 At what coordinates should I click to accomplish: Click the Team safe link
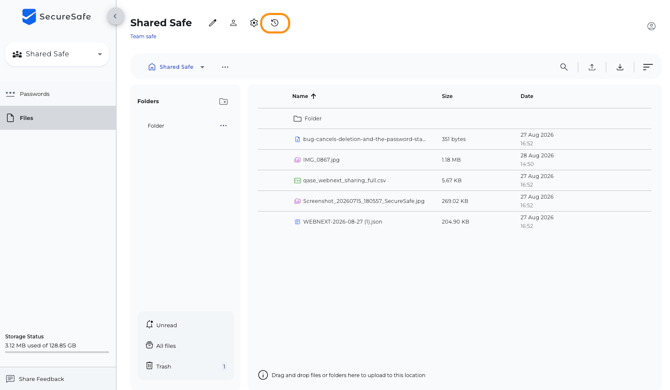(x=143, y=36)
